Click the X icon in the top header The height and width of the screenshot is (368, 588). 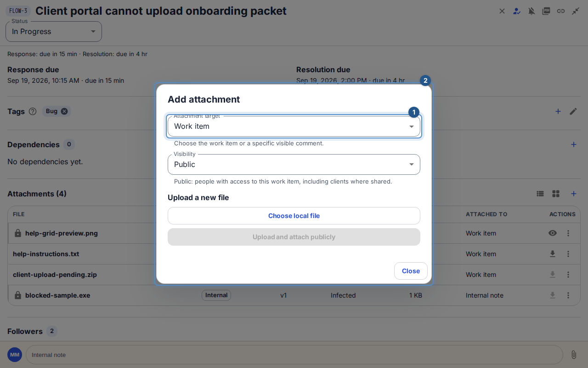[502, 11]
